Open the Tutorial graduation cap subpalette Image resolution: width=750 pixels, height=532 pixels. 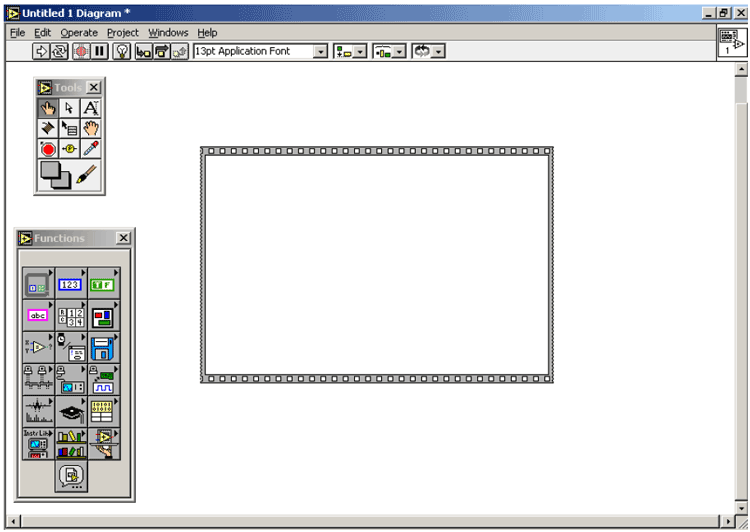(x=70, y=411)
